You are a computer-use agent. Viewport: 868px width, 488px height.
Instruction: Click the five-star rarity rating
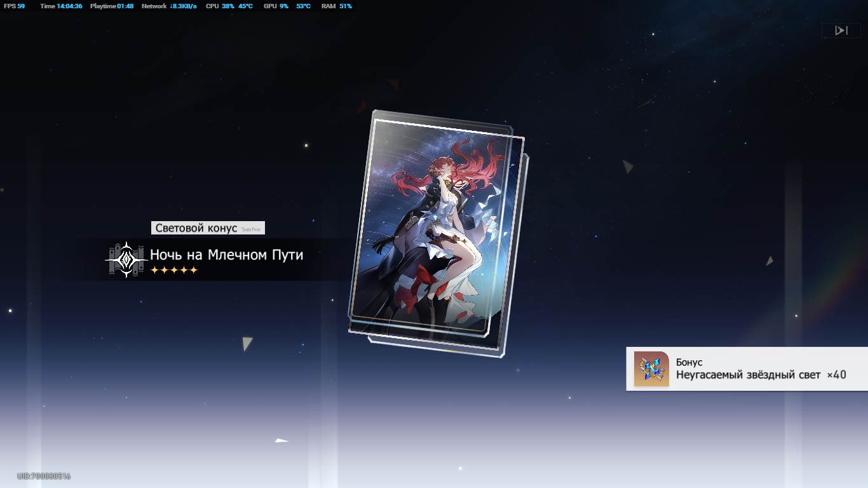click(174, 271)
